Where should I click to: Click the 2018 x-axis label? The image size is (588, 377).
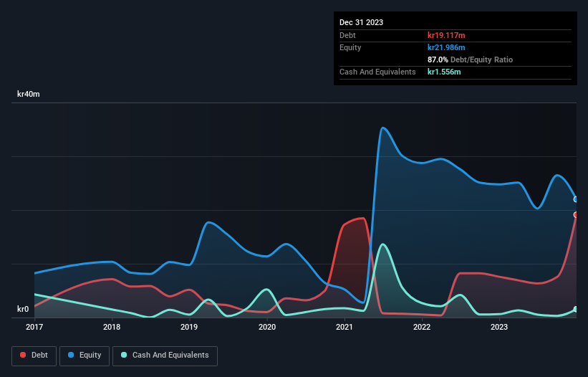tap(112, 327)
